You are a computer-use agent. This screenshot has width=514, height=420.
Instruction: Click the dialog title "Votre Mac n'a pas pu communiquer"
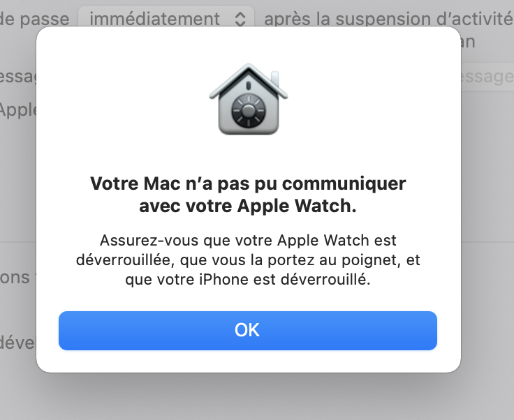click(x=248, y=183)
